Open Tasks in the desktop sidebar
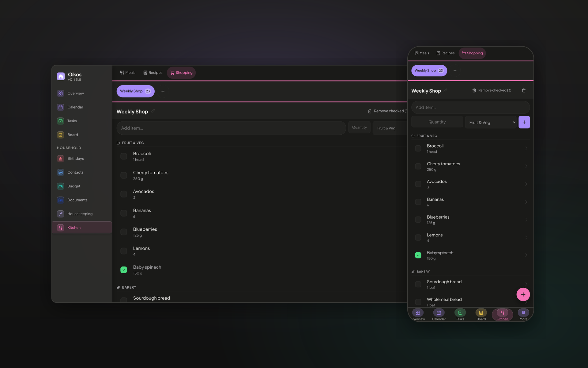Image resolution: width=588 pixels, height=368 pixels. [81, 121]
